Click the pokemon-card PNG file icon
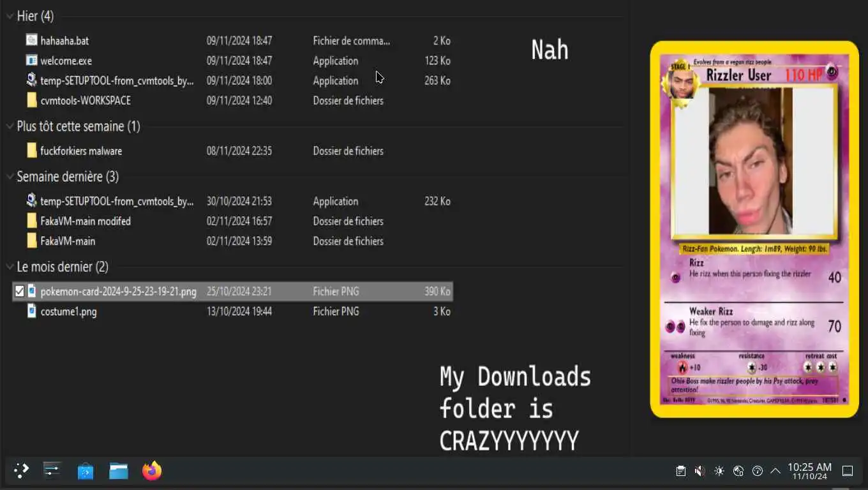The height and width of the screenshot is (490, 868). coord(32,292)
